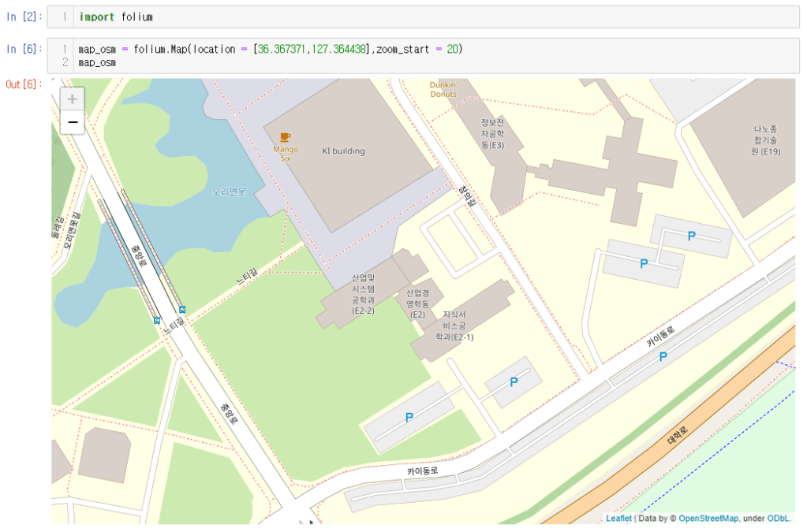This screenshot has height=532, width=807.
Task: Click the KI building label on map
Action: (x=343, y=151)
